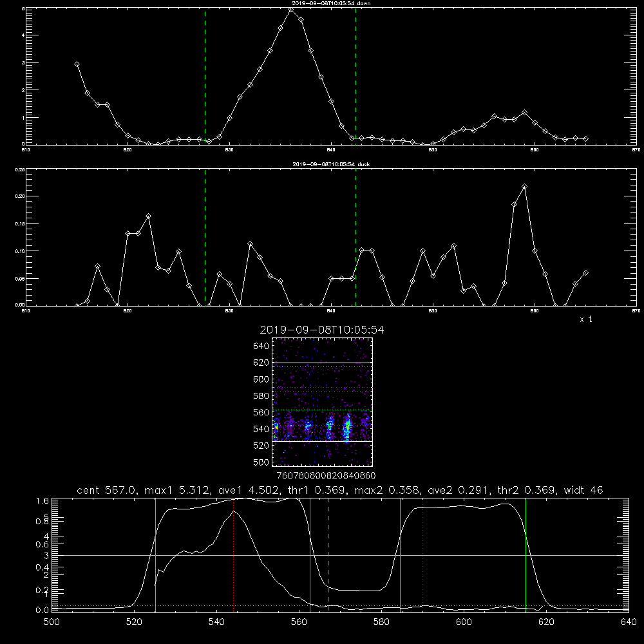Click the "0.15" y-axis label of dusk plot
This screenshot has width=644, height=644.
tap(20, 224)
